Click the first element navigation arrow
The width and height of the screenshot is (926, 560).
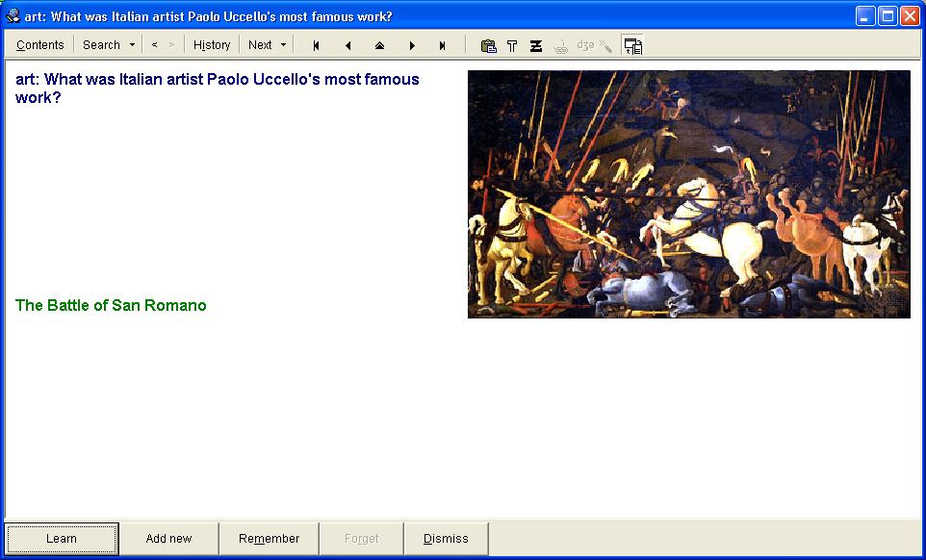(316, 45)
